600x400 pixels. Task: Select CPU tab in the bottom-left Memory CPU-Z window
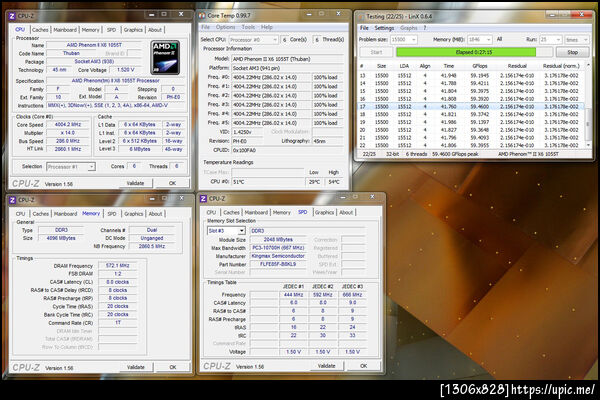20,214
